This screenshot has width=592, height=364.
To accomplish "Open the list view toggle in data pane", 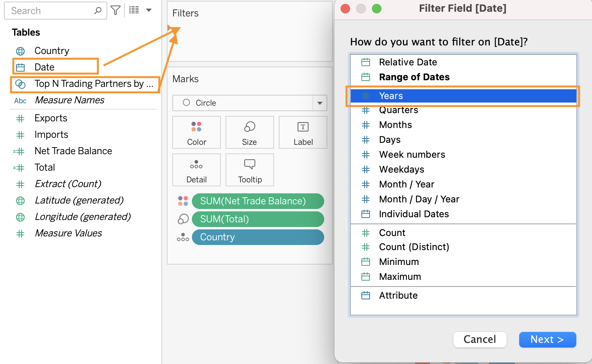I will 134,10.
